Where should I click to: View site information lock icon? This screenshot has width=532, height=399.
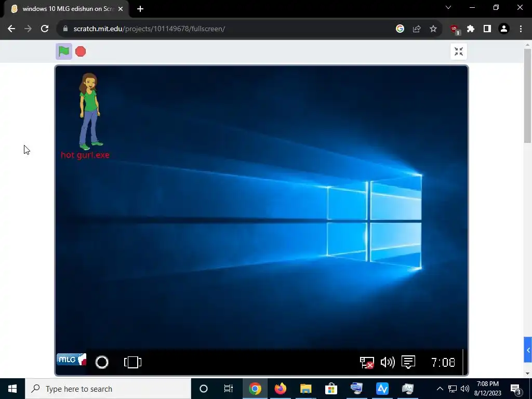click(x=65, y=29)
